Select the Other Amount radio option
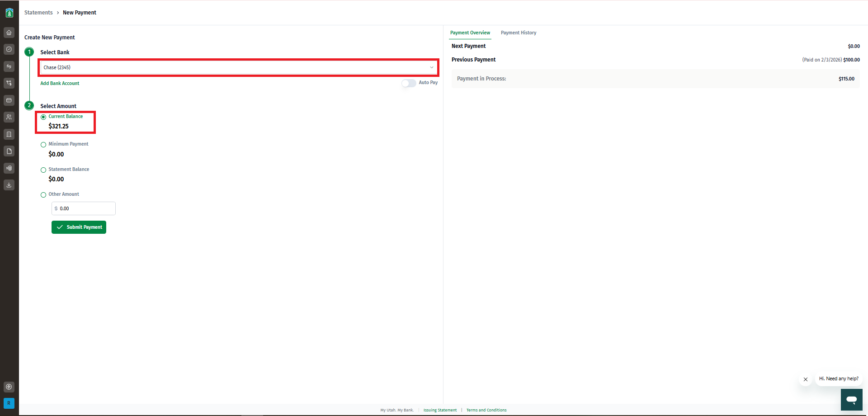 point(43,195)
